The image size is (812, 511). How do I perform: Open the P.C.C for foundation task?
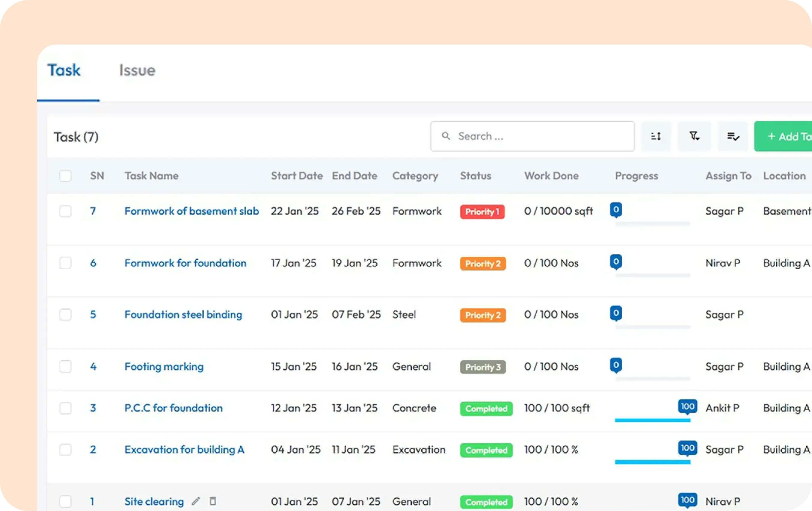point(174,408)
